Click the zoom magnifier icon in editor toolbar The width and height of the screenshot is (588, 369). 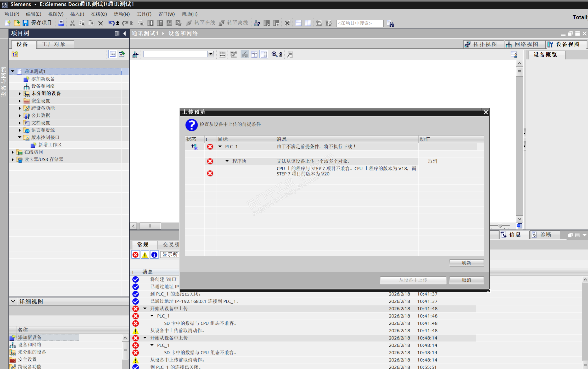[274, 54]
